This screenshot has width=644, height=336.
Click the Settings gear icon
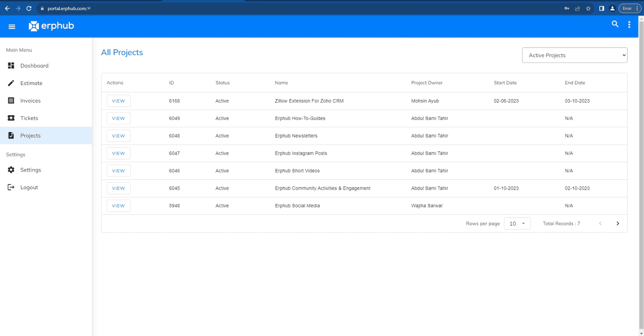(11, 170)
